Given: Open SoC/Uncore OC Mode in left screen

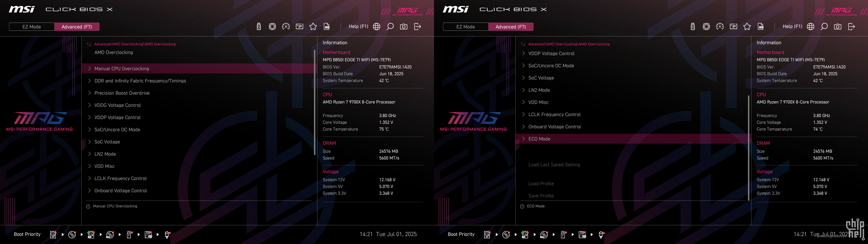Looking at the screenshot, I should (x=199, y=129).
